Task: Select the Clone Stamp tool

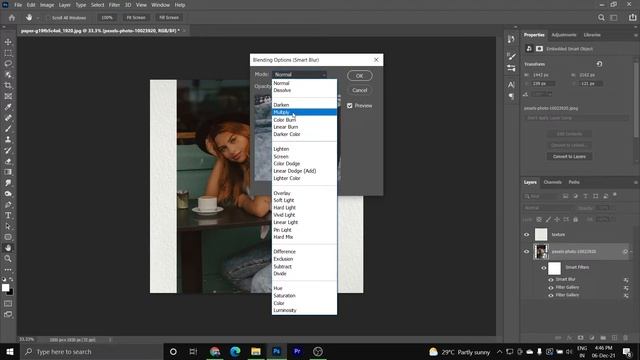Action: click(8, 140)
